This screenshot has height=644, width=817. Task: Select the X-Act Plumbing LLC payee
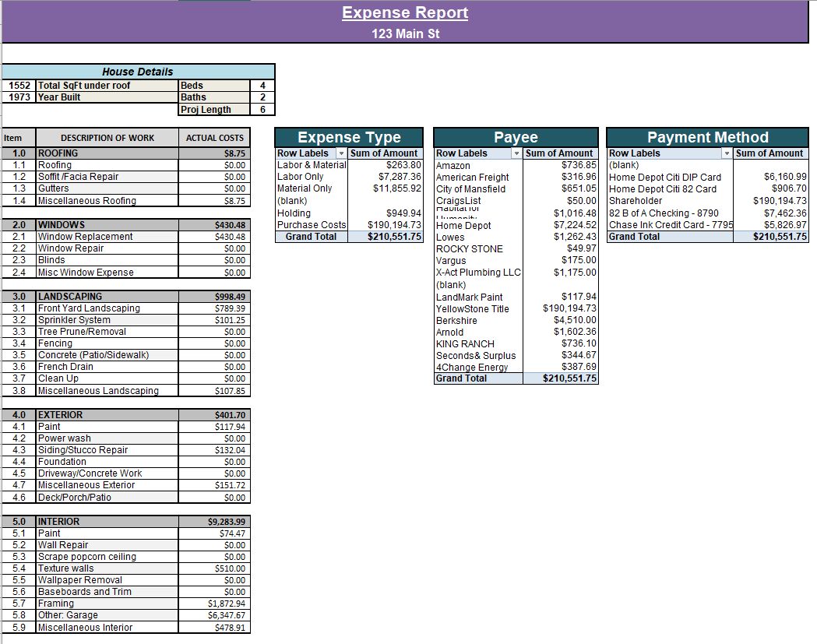tap(477, 273)
